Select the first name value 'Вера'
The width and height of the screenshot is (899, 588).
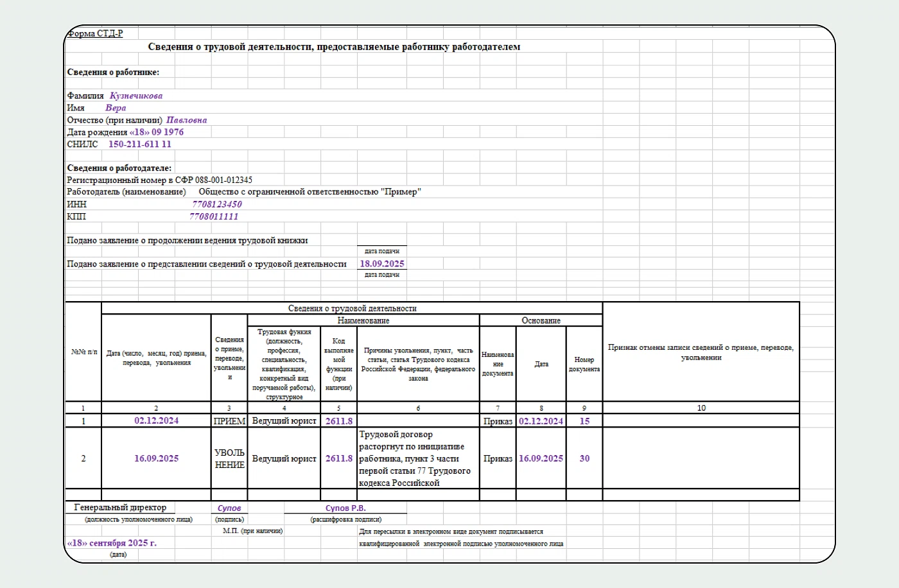116,108
